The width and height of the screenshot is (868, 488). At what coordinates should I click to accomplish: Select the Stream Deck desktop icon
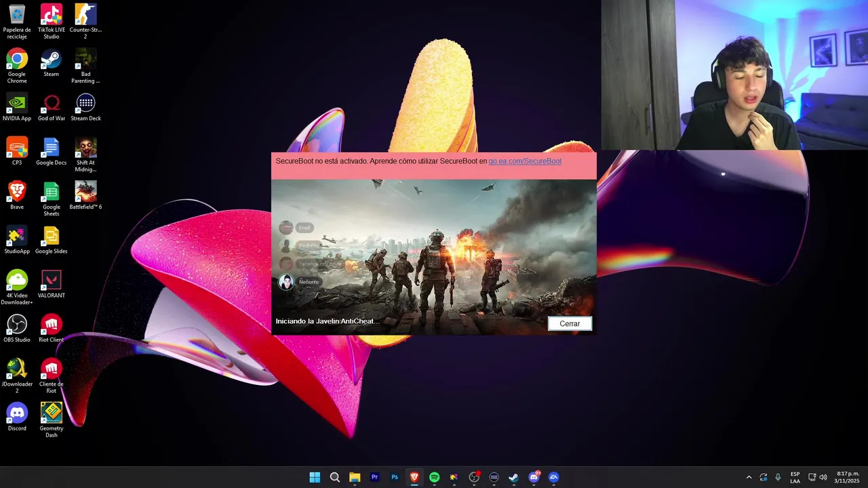(85, 107)
